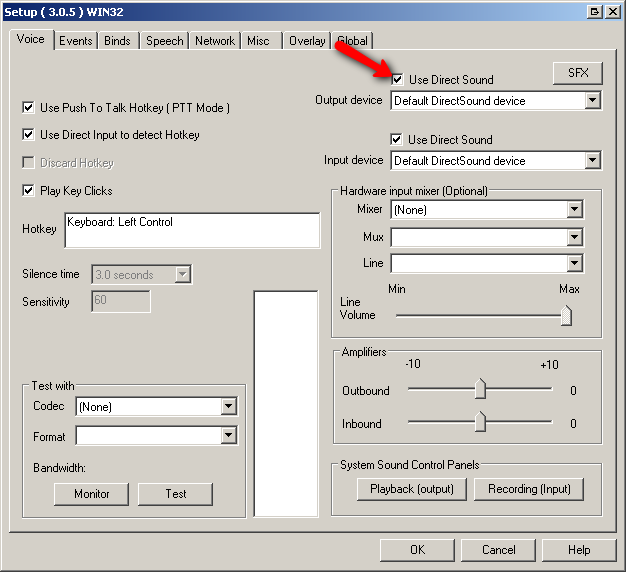Click the Sensitivity value field
626x572 pixels.
121,301
